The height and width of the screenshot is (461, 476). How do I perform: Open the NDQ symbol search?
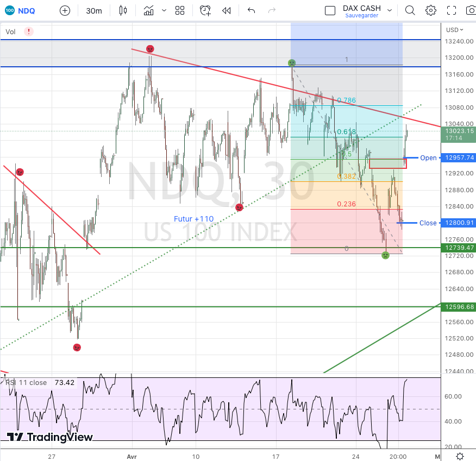coord(20,11)
